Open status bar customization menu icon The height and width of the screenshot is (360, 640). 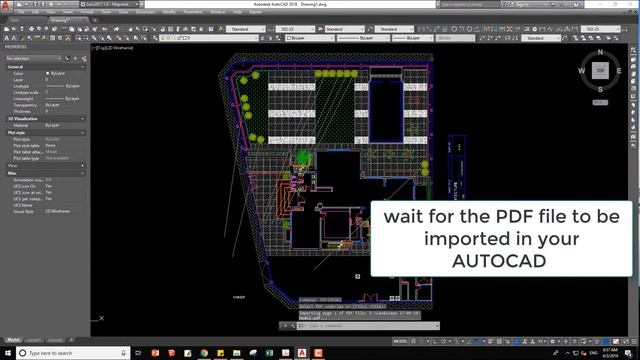pyautogui.click(x=634, y=341)
